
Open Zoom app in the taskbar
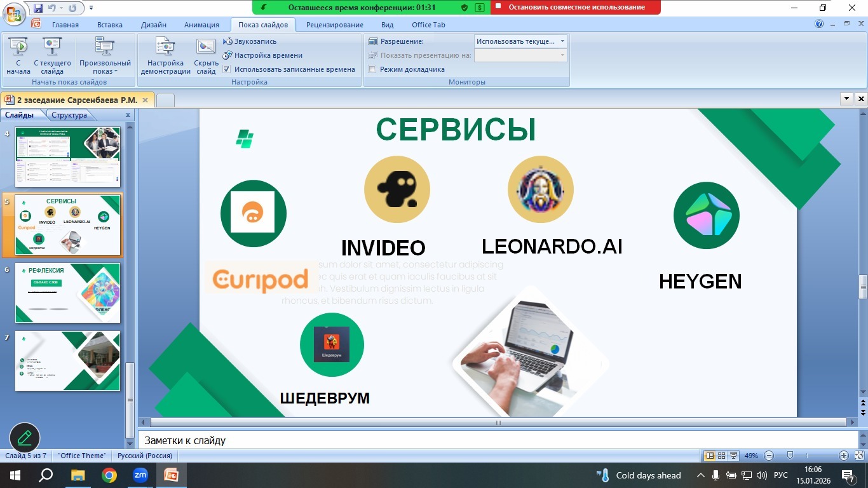[140, 475]
